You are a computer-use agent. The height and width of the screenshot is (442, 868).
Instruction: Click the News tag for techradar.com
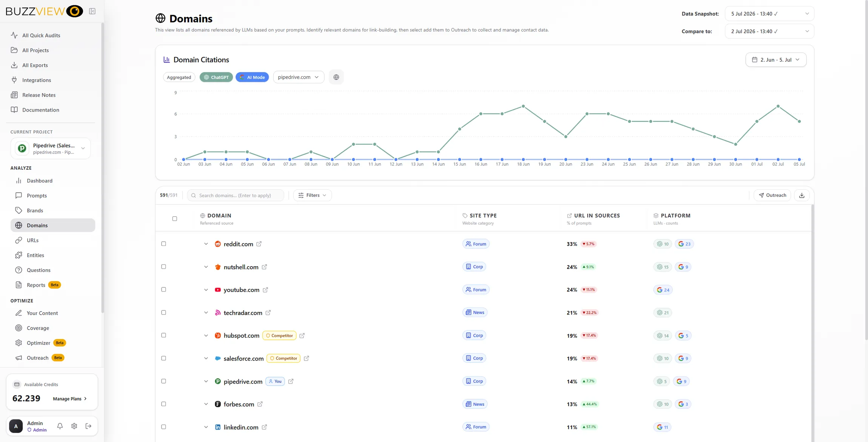[475, 312]
